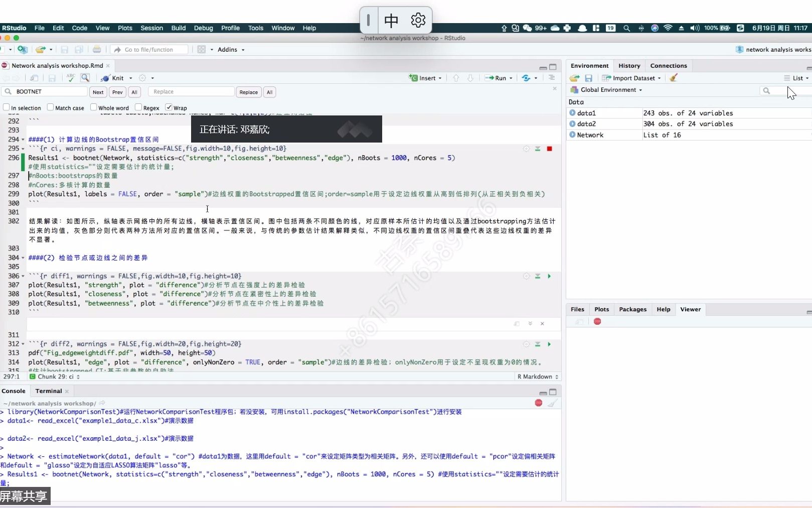Image resolution: width=812 pixels, height=508 pixels.
Task: Enable the Regex checkbox
Action: [138, 107]
